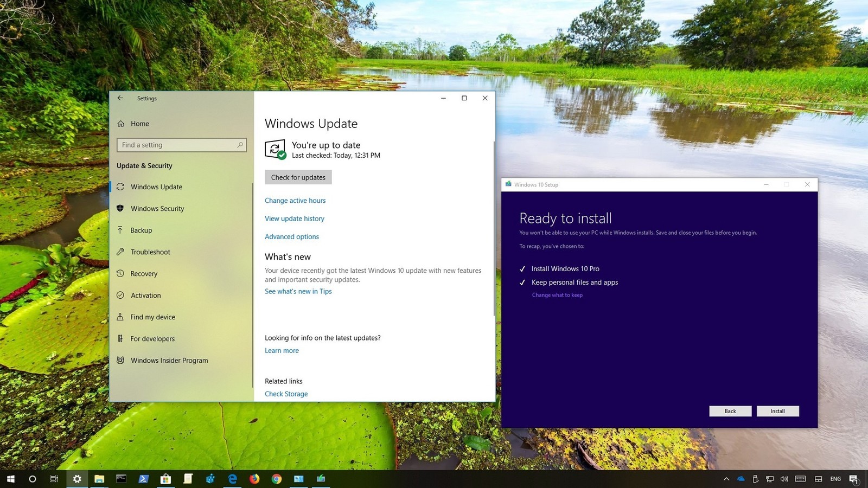Open the Change what to keep link
The width and height of the screenshot is (868, 488).
click(557, 295)
